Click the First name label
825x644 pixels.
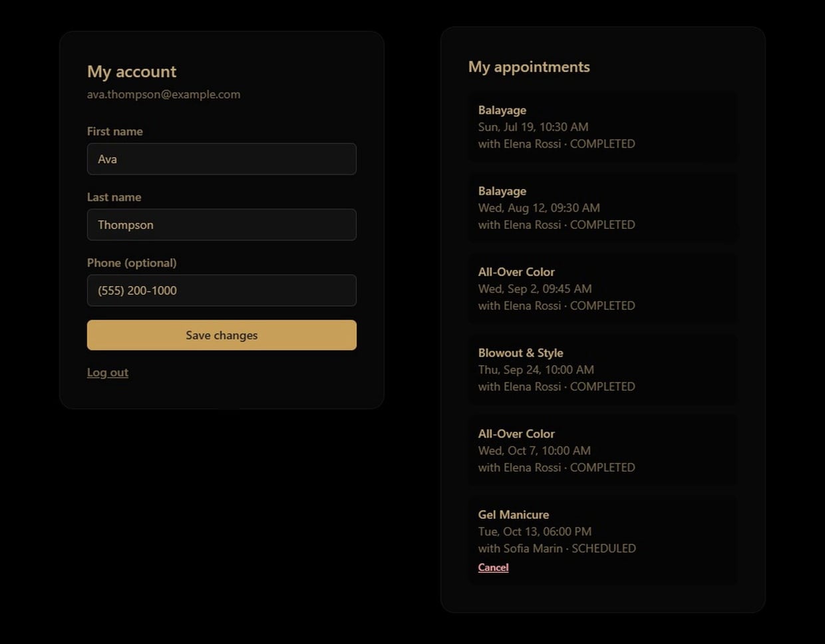[115, 132]
